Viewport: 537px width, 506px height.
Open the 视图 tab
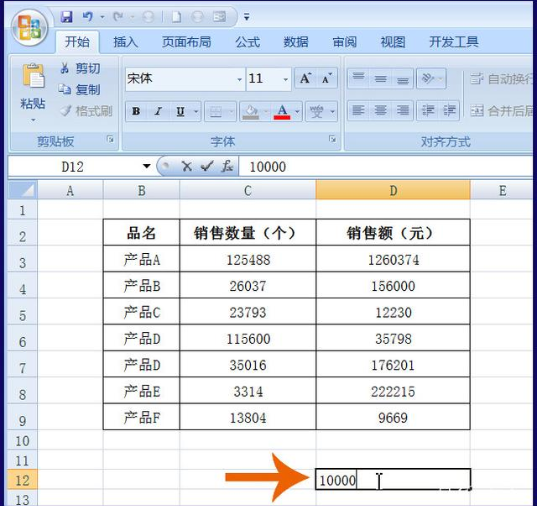pos(393,42)
